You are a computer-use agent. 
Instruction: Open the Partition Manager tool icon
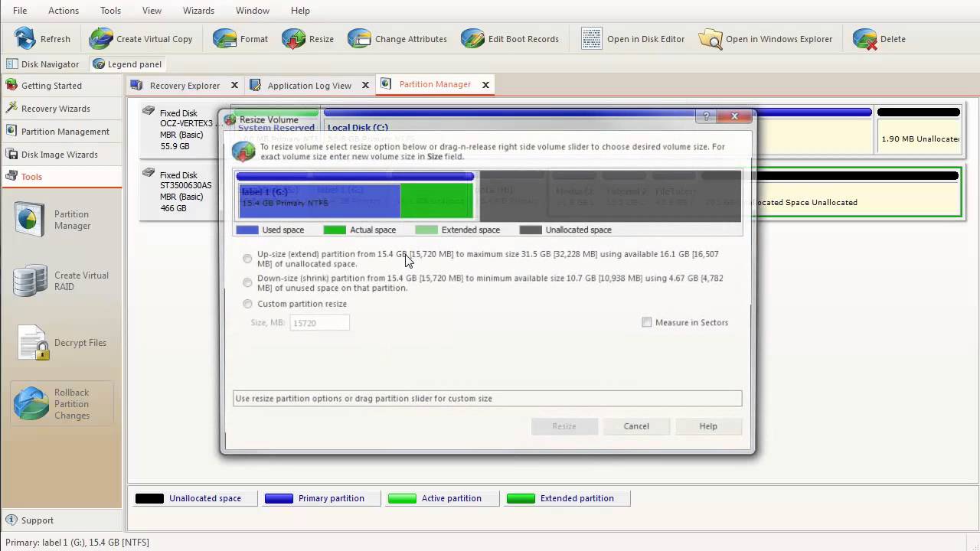30,220
